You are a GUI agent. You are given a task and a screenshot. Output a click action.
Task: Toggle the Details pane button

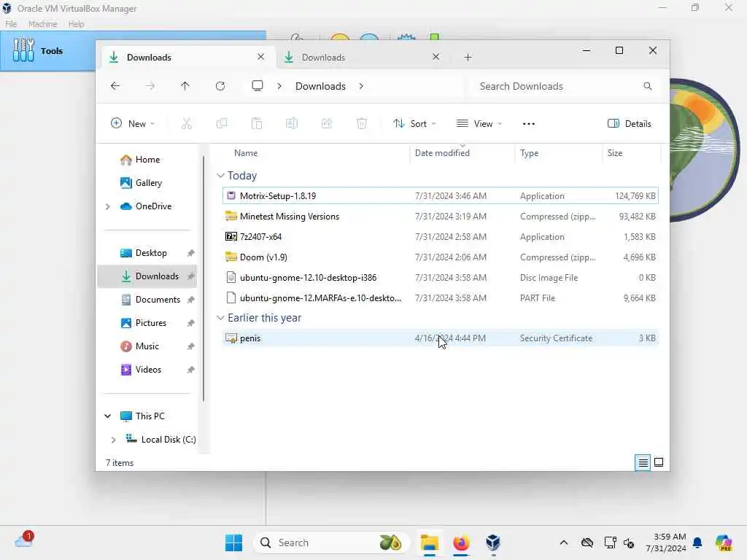point(629,124)
